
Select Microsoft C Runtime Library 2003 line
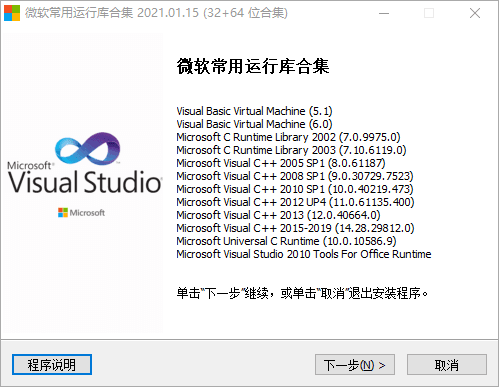coord(291,150)
